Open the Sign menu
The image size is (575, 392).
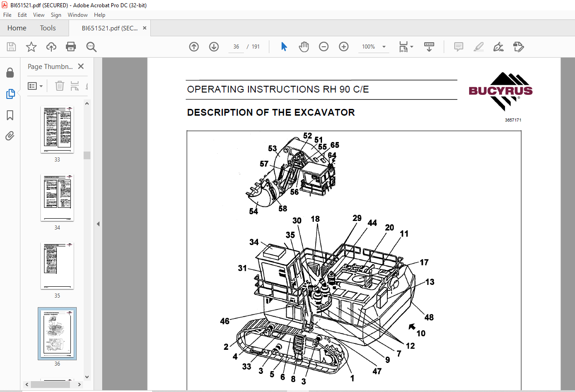click(x=56, y=15)
